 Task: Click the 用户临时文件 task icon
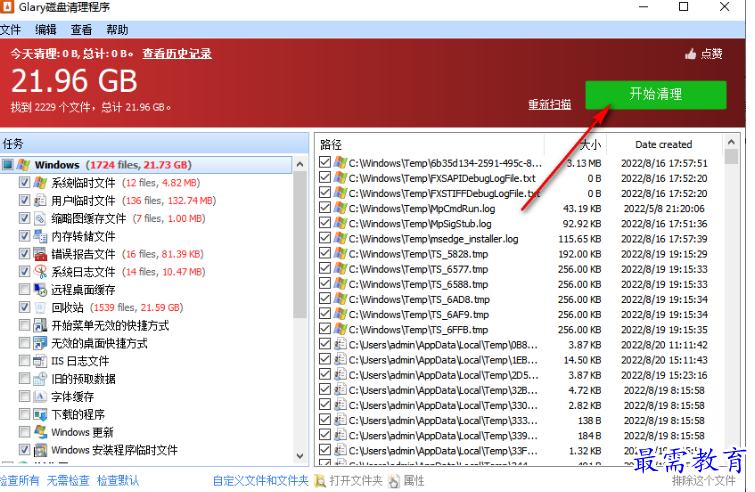40,200
